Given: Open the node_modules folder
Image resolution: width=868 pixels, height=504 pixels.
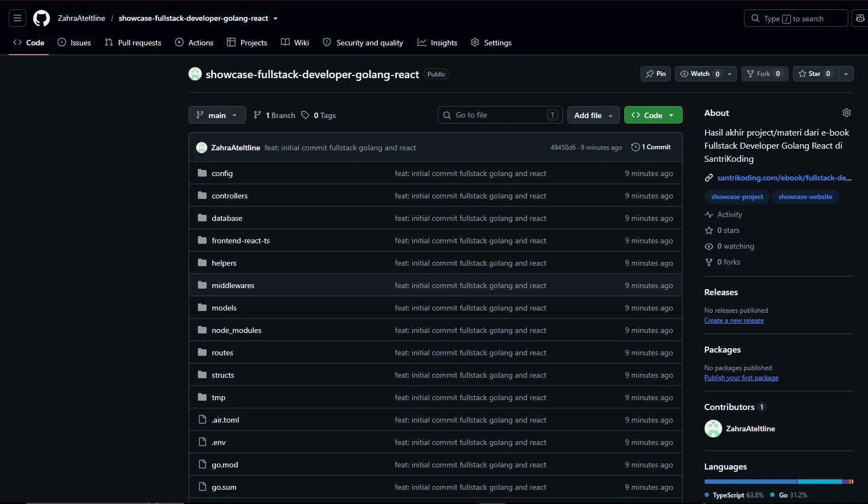Looking at the screenshot, I should 236,330.
